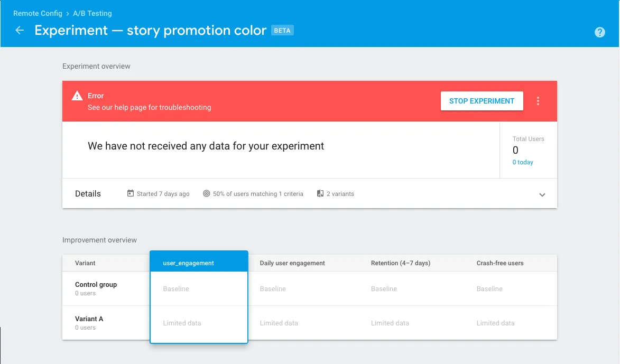Open the 0 today users link
Viewport: 620px width, 364px height.
[x=522, y=162]
